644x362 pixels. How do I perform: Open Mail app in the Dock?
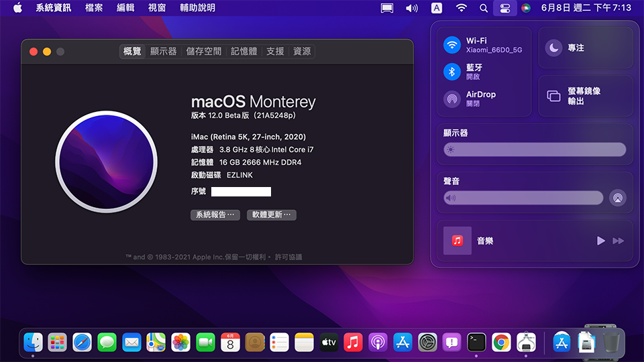(x=131, y=342)
